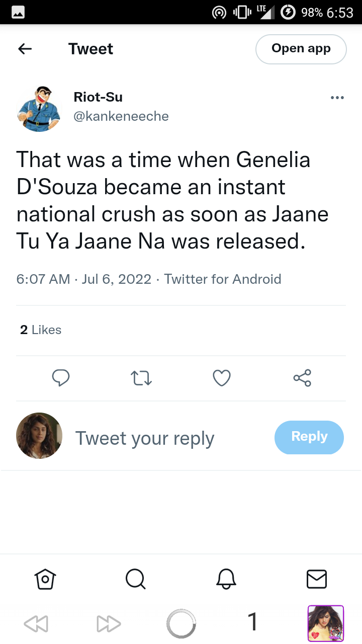Open Messages envelope icon
Viewport: 362px width, 644px height.
click(x=317, y=579)
